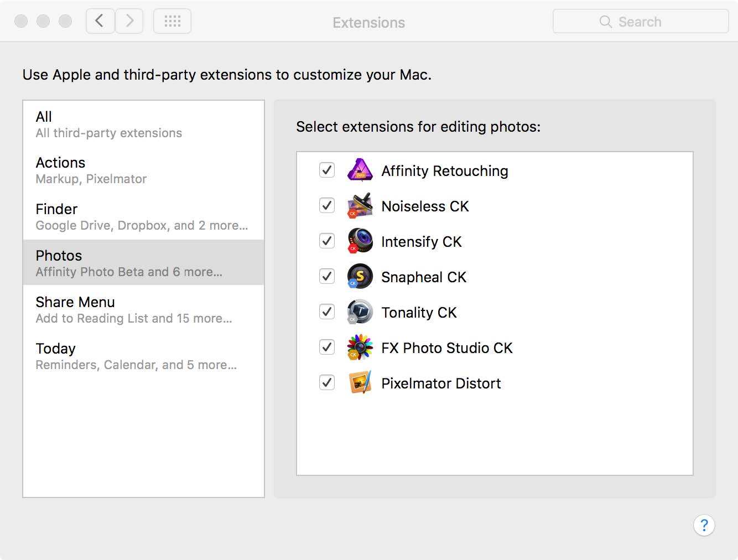Click the Affinity Retouching app icon

(360, 170)
